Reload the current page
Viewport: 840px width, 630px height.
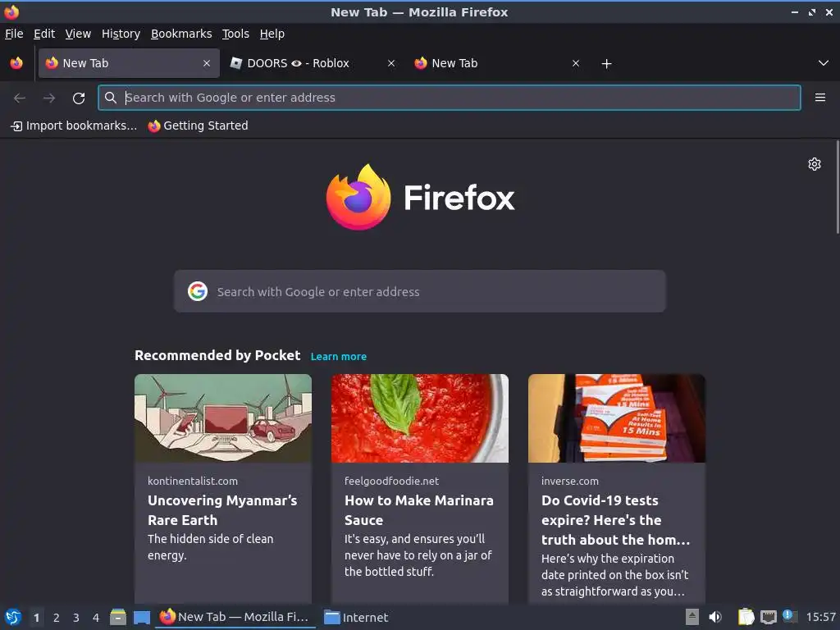point(79,98)
